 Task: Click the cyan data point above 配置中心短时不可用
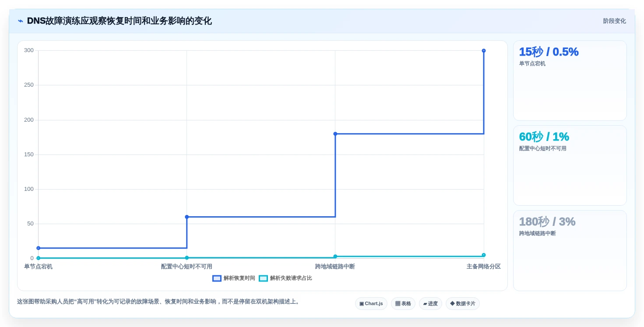click(187, 258)
